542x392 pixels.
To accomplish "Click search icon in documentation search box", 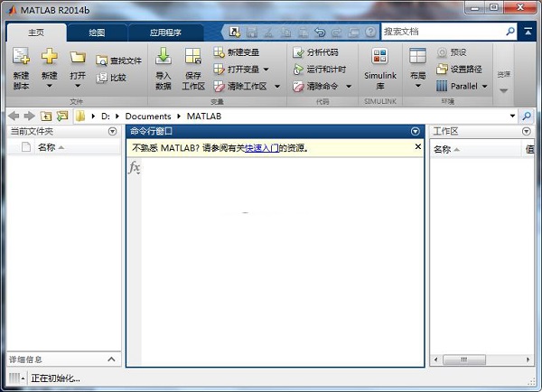I will pos(509,32).
